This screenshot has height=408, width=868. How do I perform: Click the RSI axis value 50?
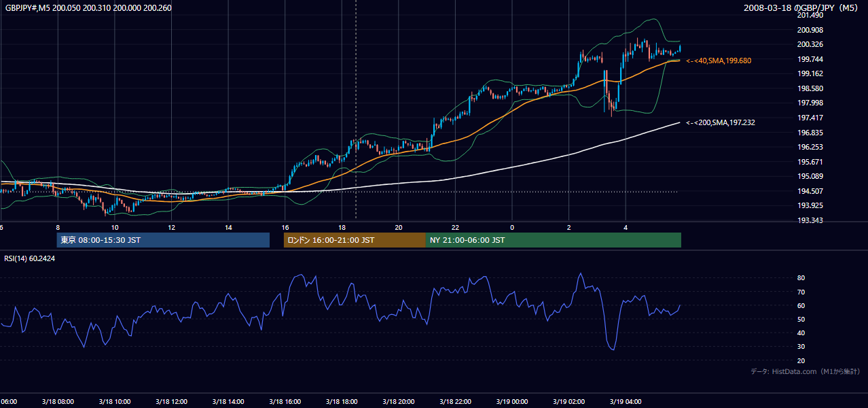point(801,319)
